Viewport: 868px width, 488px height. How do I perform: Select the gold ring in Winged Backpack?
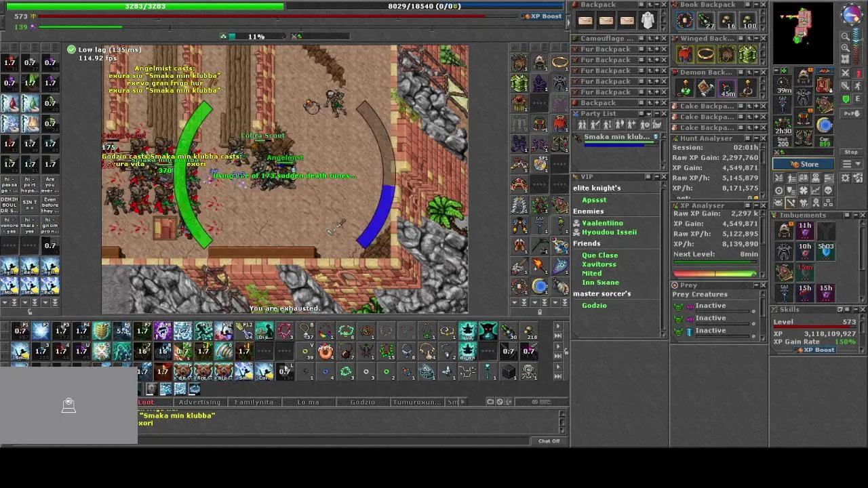(x=706, y=54)
